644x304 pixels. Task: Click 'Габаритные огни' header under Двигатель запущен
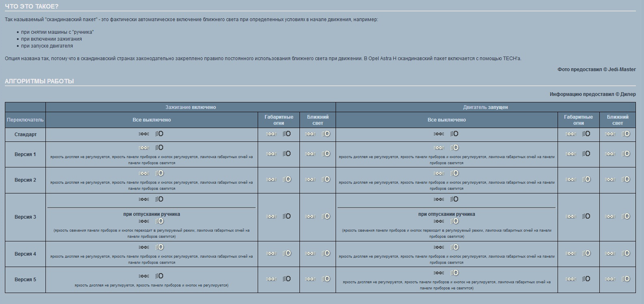pos(578,120)
